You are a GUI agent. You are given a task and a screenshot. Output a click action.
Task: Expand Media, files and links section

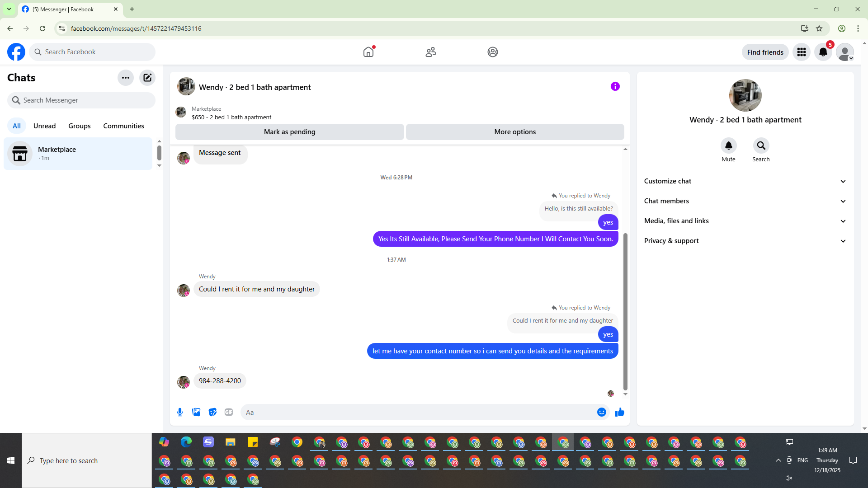pos(745,221)
